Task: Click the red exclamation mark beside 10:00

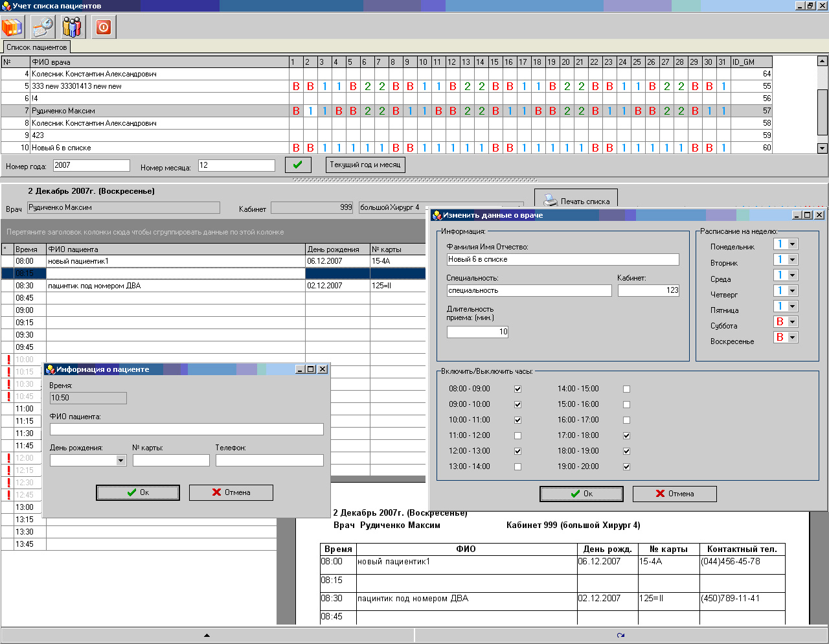Action: coord(8,360)
